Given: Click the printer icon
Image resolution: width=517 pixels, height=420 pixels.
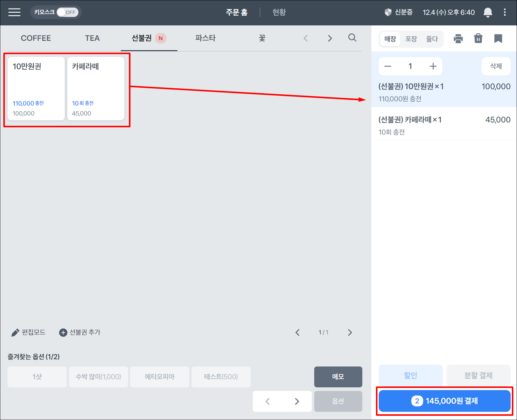Looking at the screenshot, I should click(458, 39).
